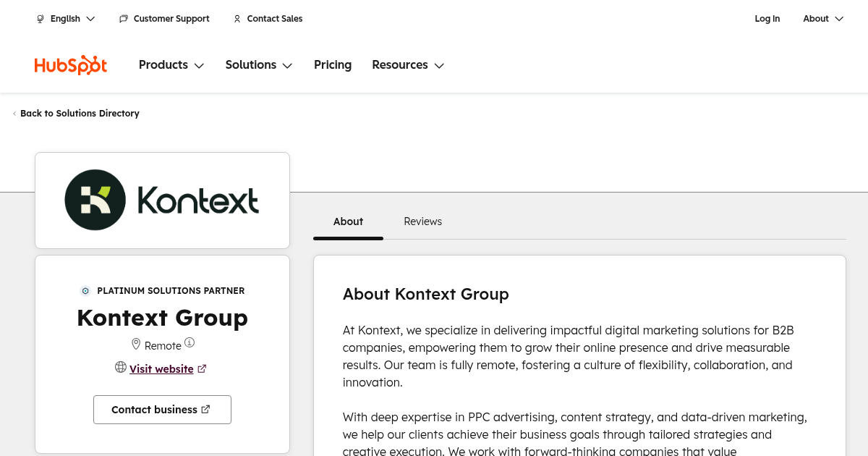Image resolution: width=868 pixels, height=456 pixels.
Task: Click the globe icon beside Visit website
Action: pos(121,367)
